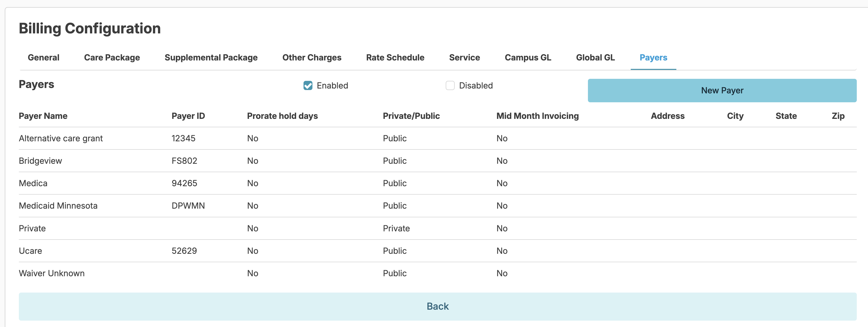Image resolution: width=868 pixels, height=327 pixels.
Task: Open the Ucare payer entry
Action: coord(30,251)
